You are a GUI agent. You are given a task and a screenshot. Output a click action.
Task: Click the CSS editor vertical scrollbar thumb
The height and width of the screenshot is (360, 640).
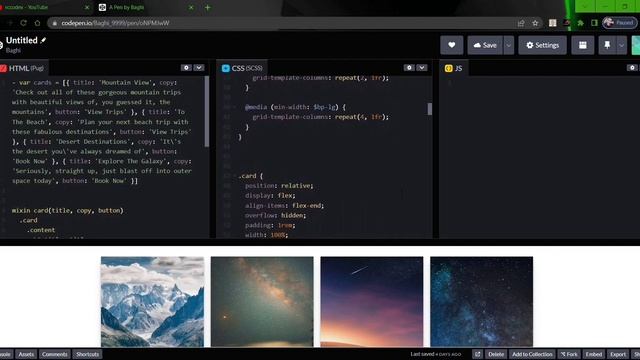[x=429, y=109]
